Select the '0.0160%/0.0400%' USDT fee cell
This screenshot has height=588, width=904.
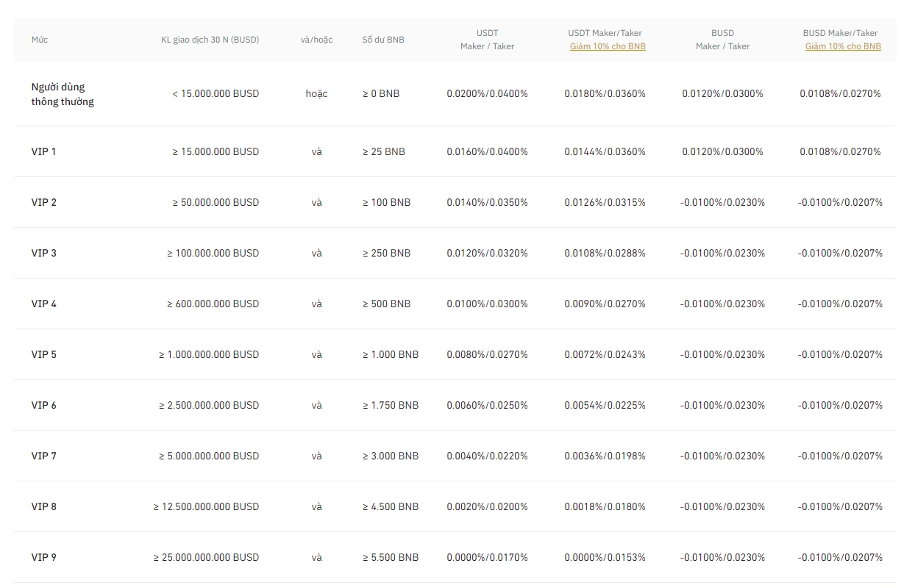pyautogui.click(x=487, y=151)
